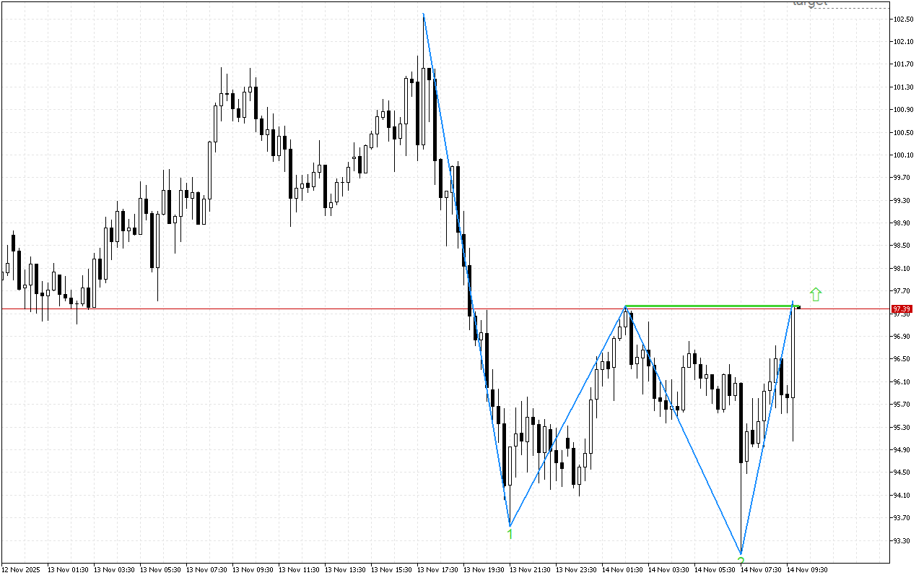Click the red 97.39 current price tag
The image size is (924, 578).
click(x=900, y=309)
